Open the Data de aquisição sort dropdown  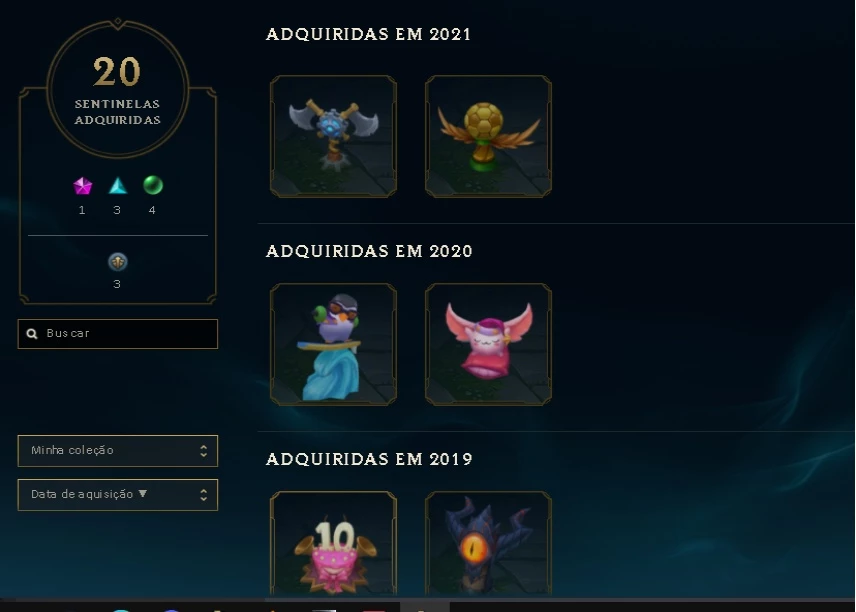(x=118, y=495)
